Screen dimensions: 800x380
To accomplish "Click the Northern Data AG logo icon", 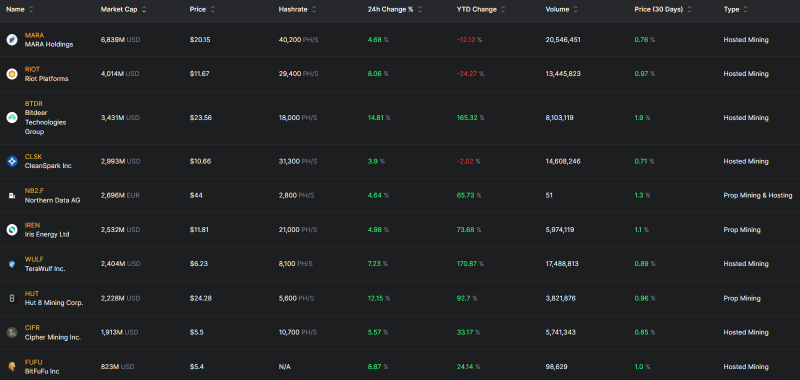I will tap(12, 195).
